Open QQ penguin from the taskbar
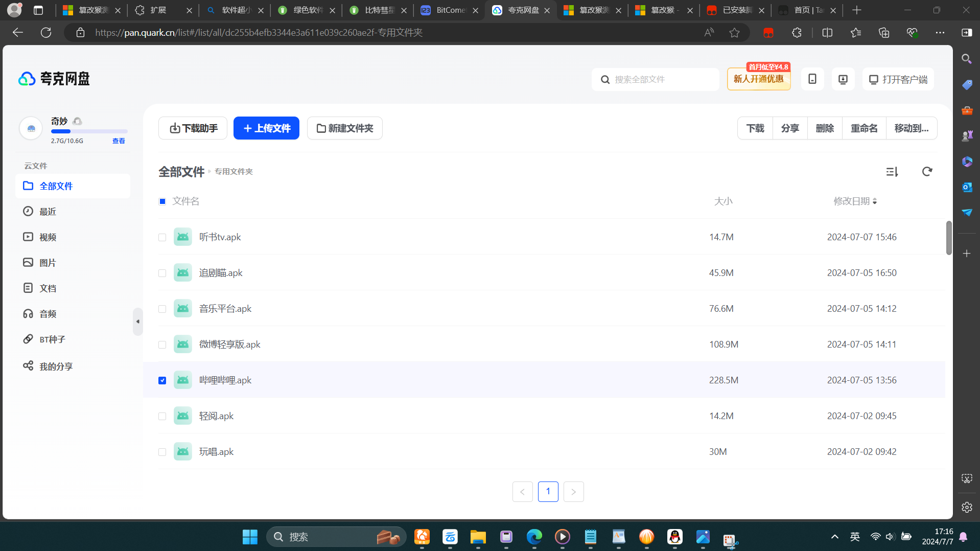The width and height of the screenshot is (980, 551). coord(674,537)
